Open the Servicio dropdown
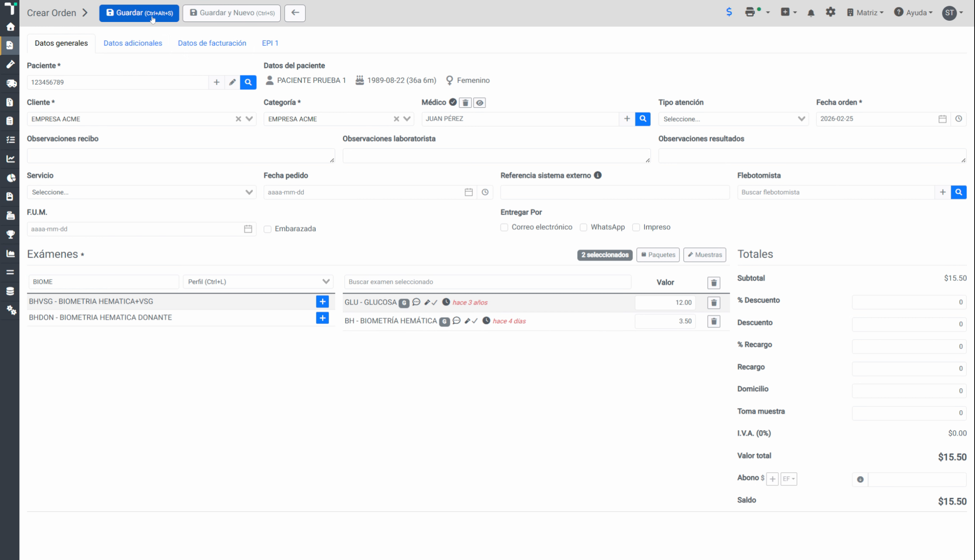Viewport: 975px width, 560px height. (x=141, y=192)
